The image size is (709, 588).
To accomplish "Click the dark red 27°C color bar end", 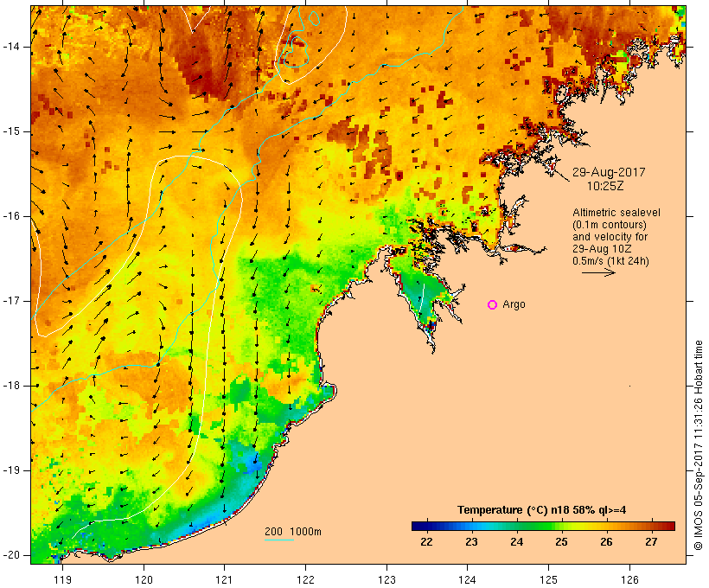I will pyautogui.click(x=669, y=526).
